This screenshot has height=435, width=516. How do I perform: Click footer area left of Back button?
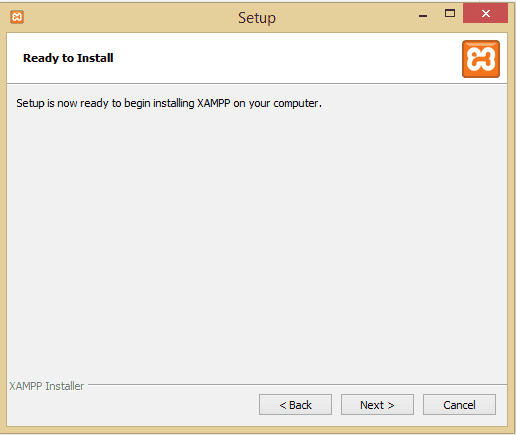[x=133, y=405]
